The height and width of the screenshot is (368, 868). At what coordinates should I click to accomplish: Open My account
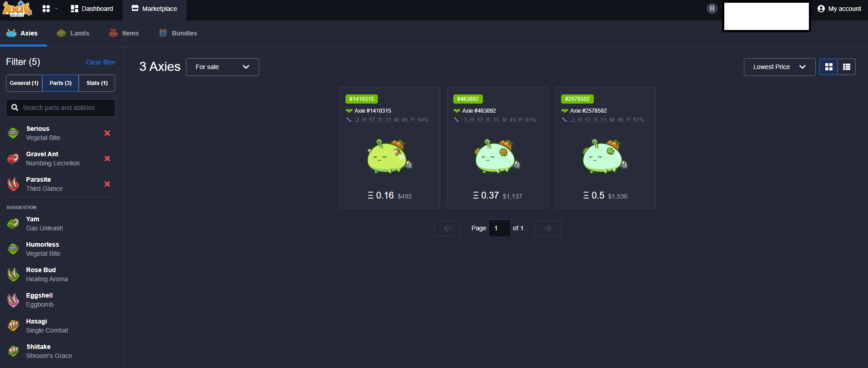click(839, 9)
